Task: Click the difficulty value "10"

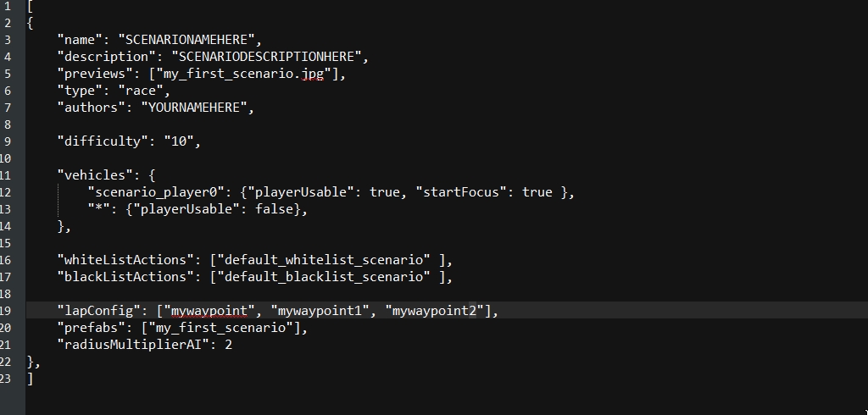Action: (182, 141)
